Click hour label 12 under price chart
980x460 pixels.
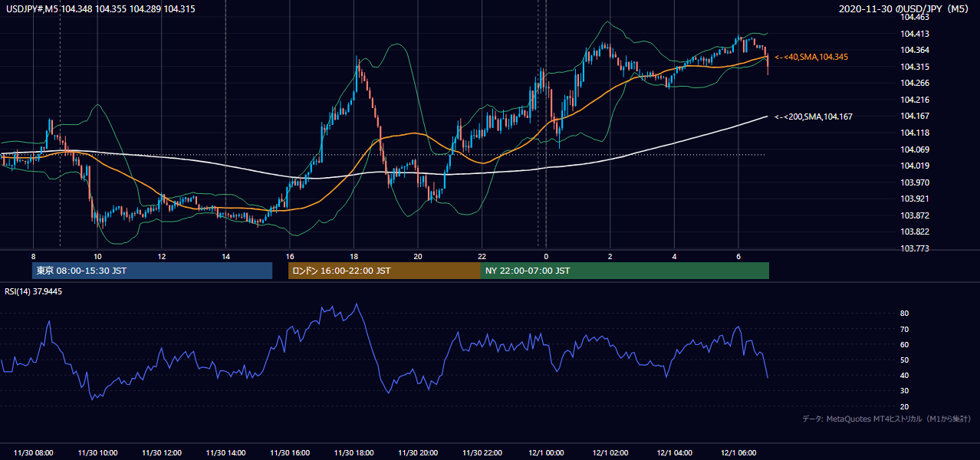point(161,256)
